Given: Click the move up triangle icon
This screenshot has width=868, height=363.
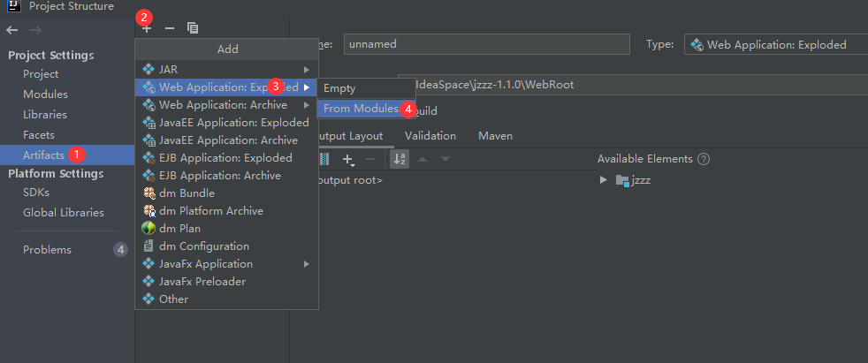Looking at the screenshot, I should coord(423,159).
